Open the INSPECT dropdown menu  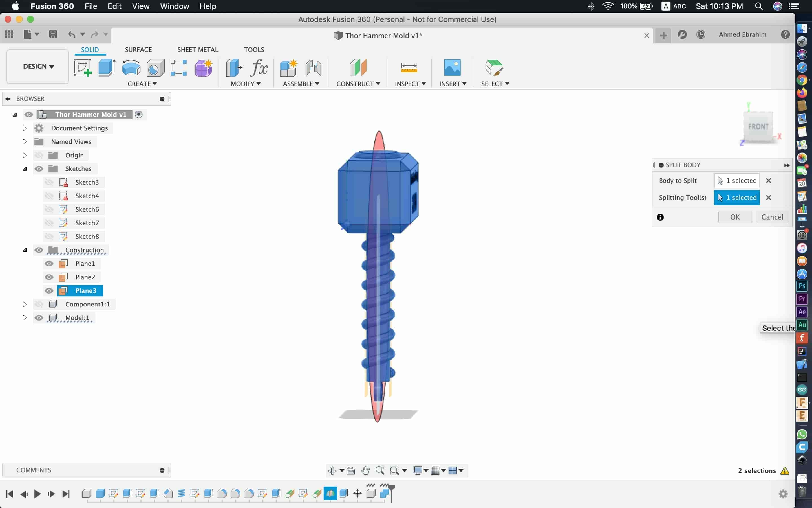[410, 84]
